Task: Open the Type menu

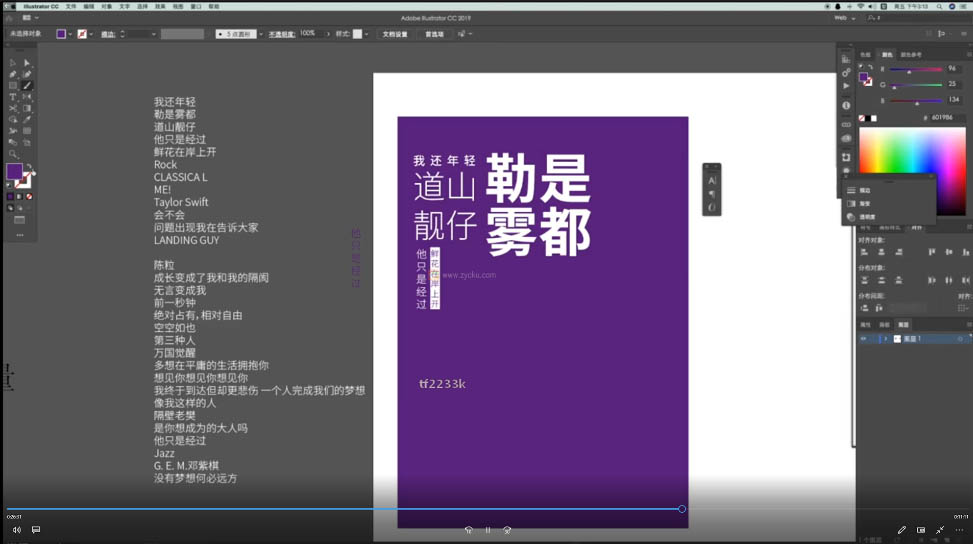Action: point(125,6)
